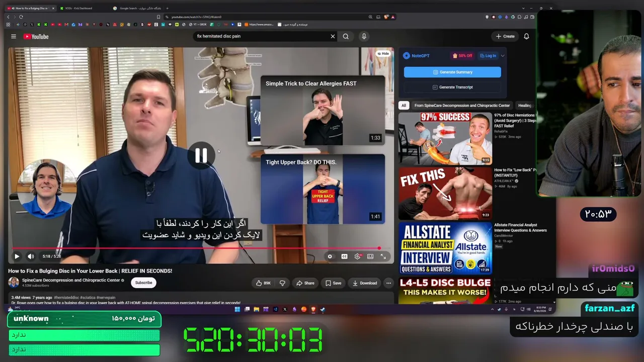The width and height of the screenshot is (644, 362).
Task: Play the video from the player bar
Action: pos(17,256)
